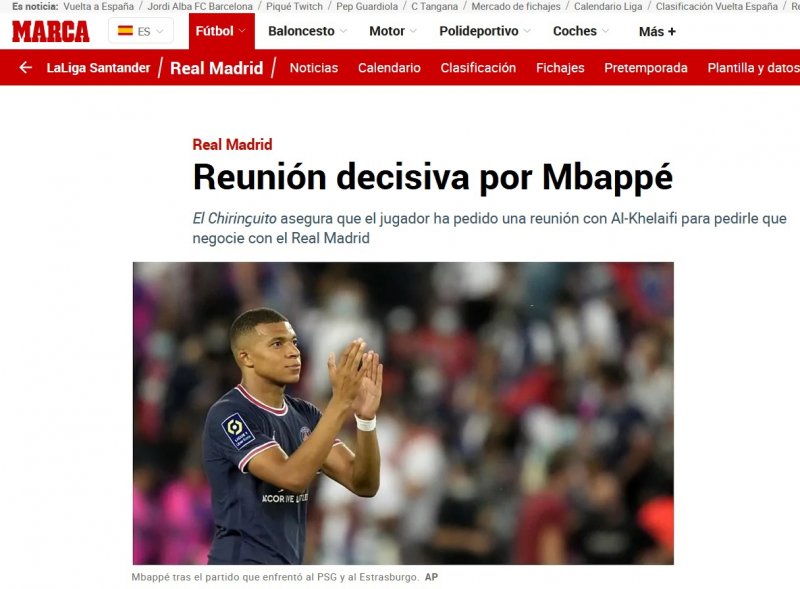Open the Motor section menu
Screen dimensions: 800x589
tap(393, 31)
